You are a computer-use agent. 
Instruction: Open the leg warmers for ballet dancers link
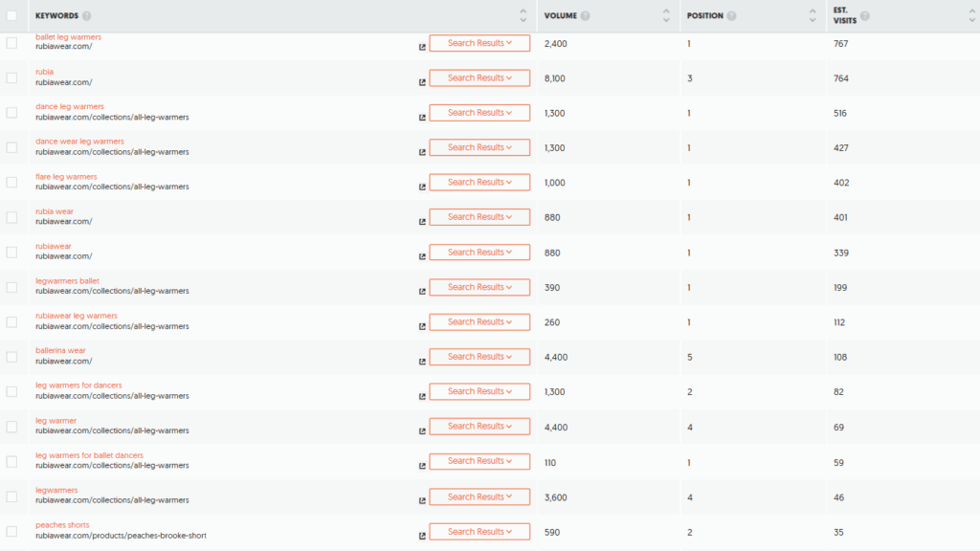(x=89, y=455)
